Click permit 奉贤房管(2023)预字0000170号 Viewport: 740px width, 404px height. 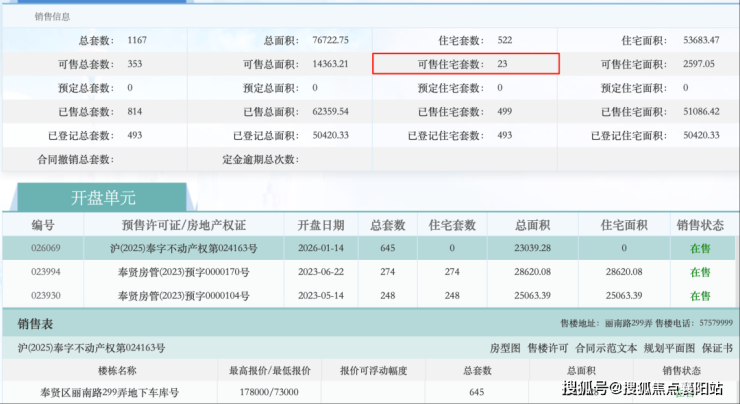tap(184, 271)
